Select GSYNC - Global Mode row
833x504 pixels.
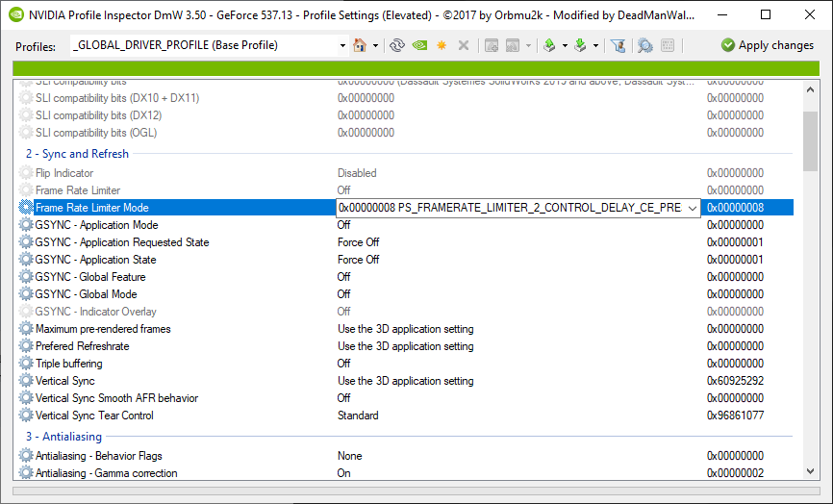click(x=86, y=294)
